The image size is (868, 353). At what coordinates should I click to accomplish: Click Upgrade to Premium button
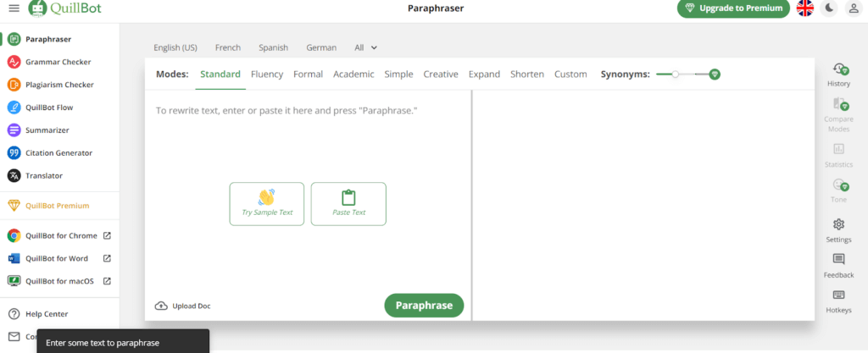(733, 8)
